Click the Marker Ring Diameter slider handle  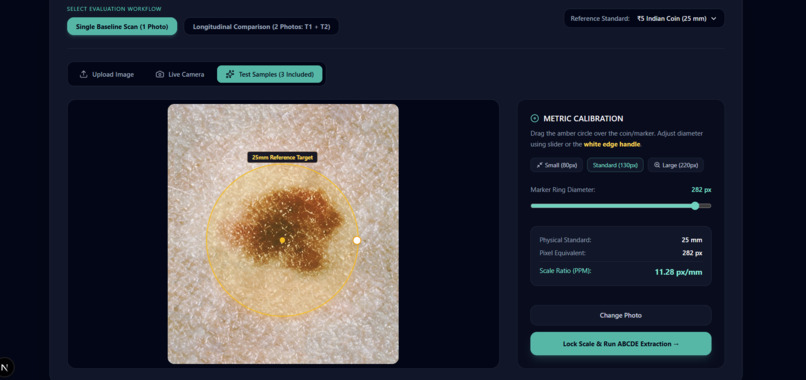(695, 206)
